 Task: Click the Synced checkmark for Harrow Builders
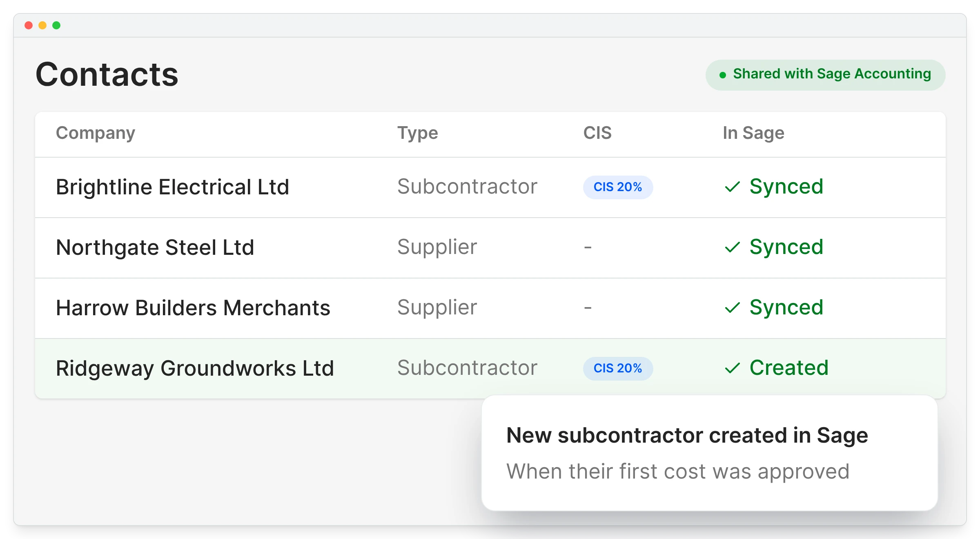click(732, 308)
